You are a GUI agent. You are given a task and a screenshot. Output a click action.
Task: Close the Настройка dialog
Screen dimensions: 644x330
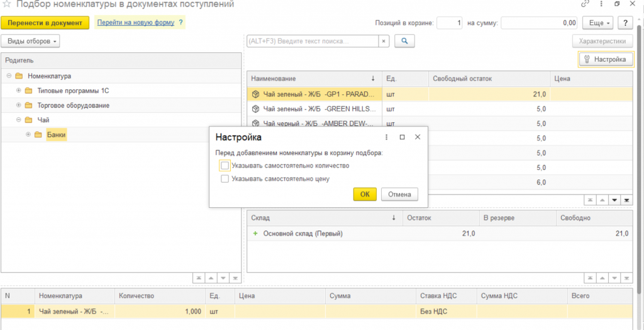[x=418, y=137]
